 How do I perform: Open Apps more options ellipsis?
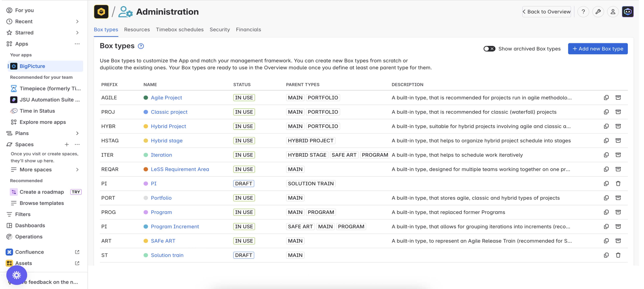(x=77, y=44)
